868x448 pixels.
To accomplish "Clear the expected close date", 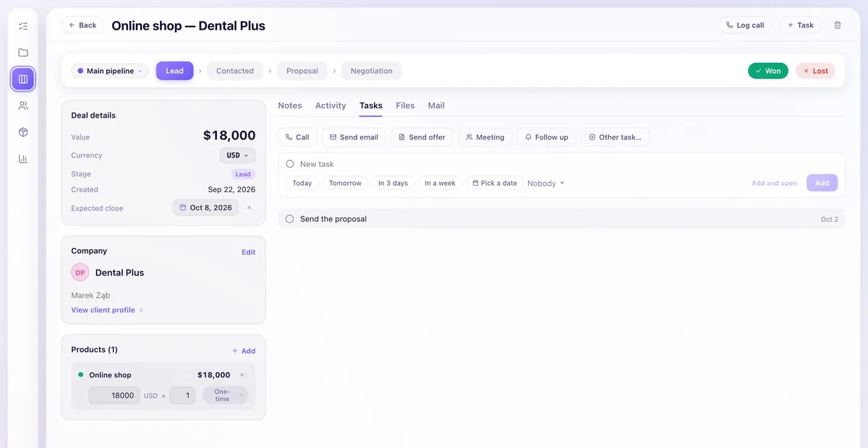I will 250,207.
